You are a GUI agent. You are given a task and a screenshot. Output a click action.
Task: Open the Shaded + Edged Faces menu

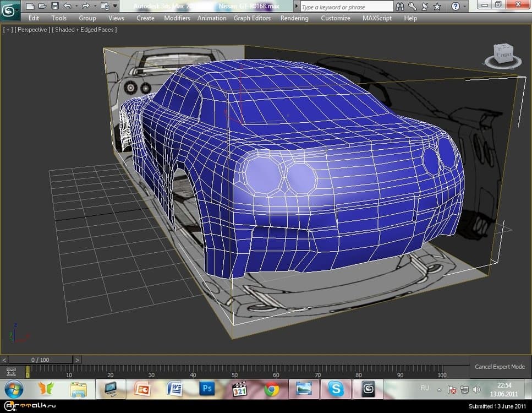pos(84,30)
